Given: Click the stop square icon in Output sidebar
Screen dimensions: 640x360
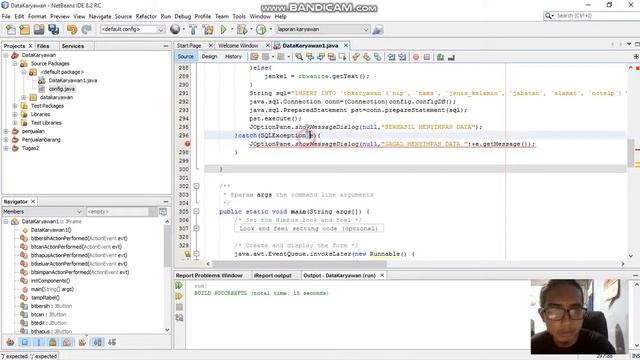Looking at the screenshot, I should tap(179, 307).
